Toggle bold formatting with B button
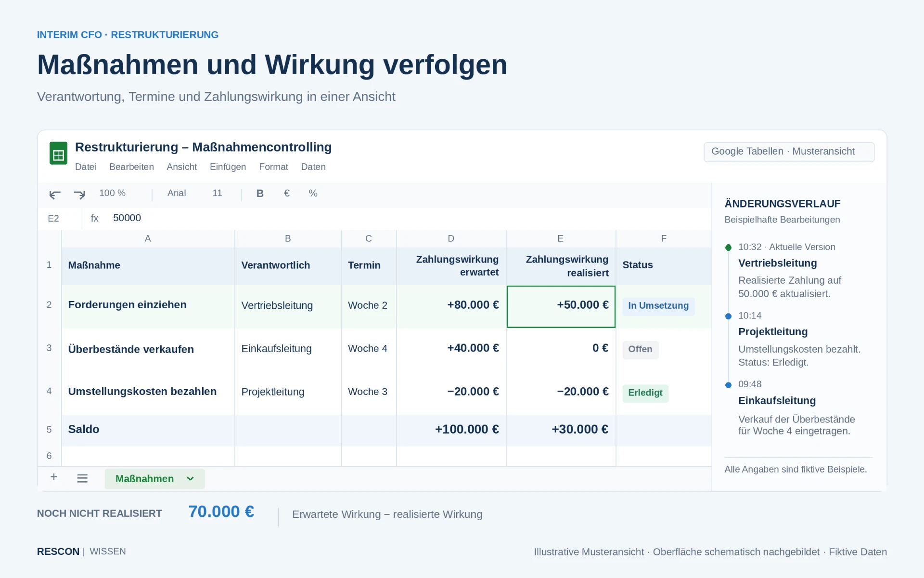 (260, 194)
